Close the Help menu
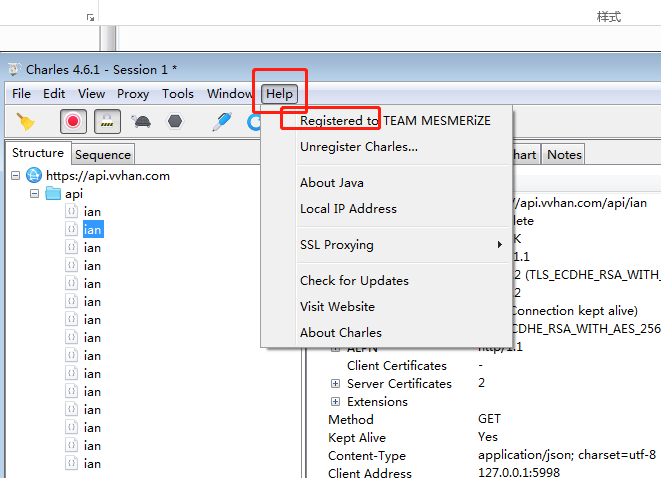661x478 pixels. (279, 94)
